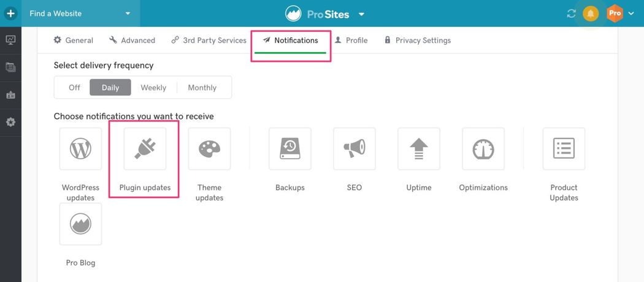The width and height of the screenshot is (644, 282).
Task: Set delivery frequency to Weekly
Action: (x=153, y=88)
